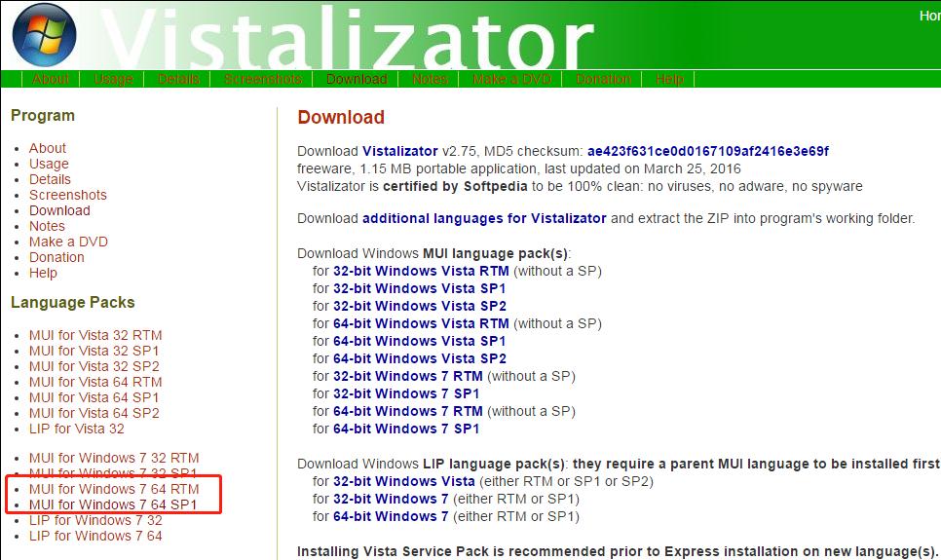
Task: Open 64-bit Windows 7 SP1 MUI link
Action: (406, 429)
